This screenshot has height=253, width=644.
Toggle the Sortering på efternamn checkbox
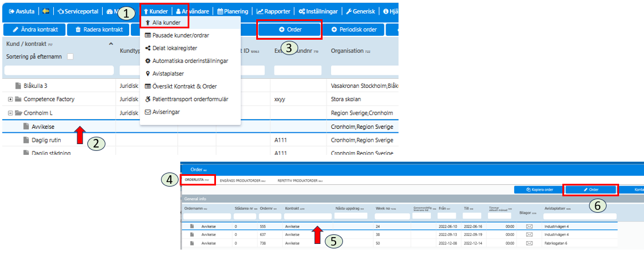click(70, 57)
